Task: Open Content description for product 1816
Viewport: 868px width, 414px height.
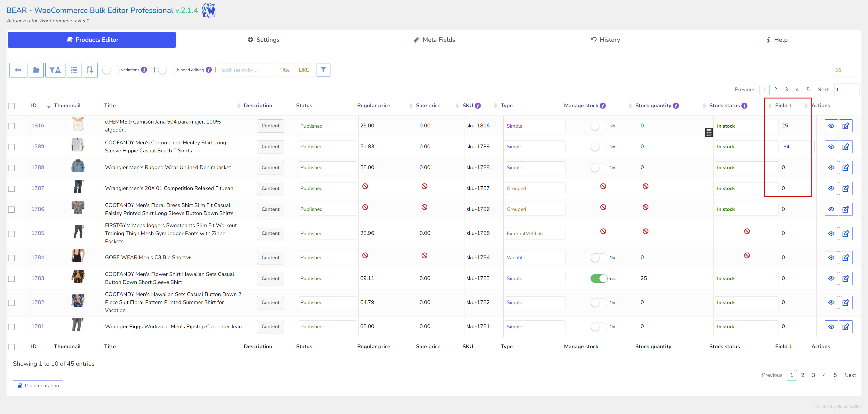Action: 270,126
